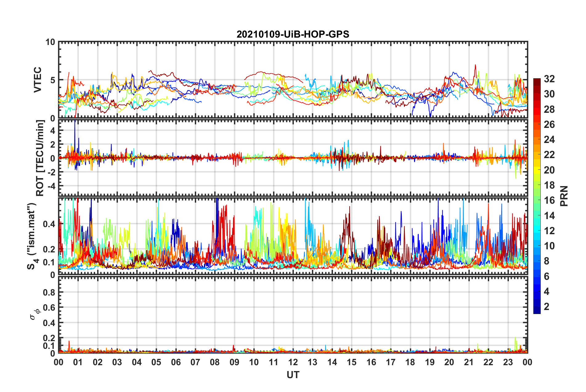
Task: Select the sigma-phi axis tick label 0.6
Action: (x=49, y=308)
